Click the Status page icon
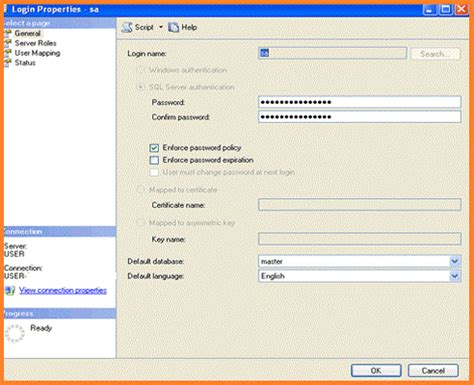Screen dimensions: 474x385 (x=8, y=63)
